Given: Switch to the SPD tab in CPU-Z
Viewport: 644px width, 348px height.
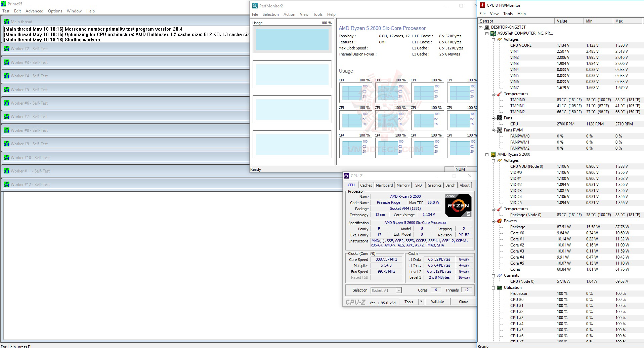Looking at the screenshot, I should point(418,185).
